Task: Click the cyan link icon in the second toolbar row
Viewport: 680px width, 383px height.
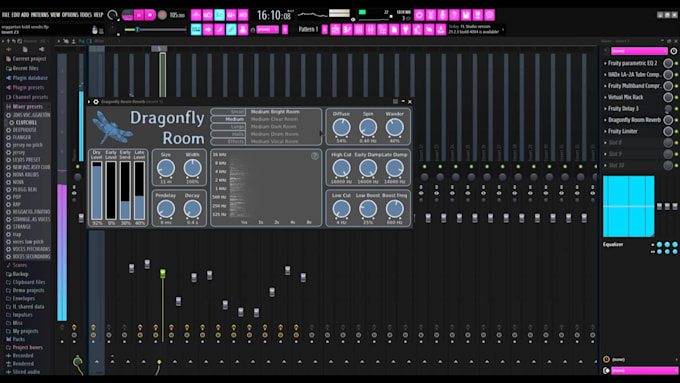Action: click(231, 29)
